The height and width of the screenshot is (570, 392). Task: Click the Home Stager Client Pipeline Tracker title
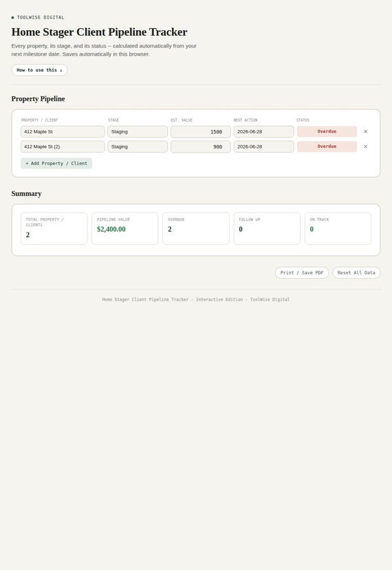pyautogui.click(x=99, y=32)
